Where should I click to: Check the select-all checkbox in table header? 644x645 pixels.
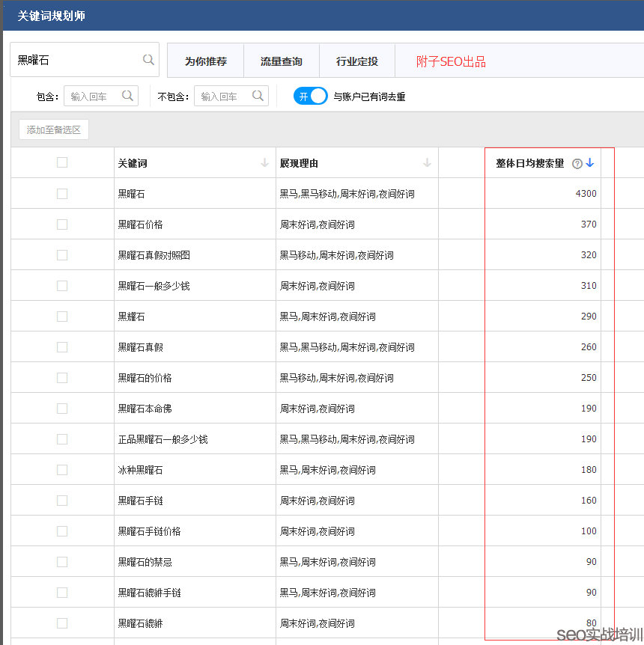point(62,162)
